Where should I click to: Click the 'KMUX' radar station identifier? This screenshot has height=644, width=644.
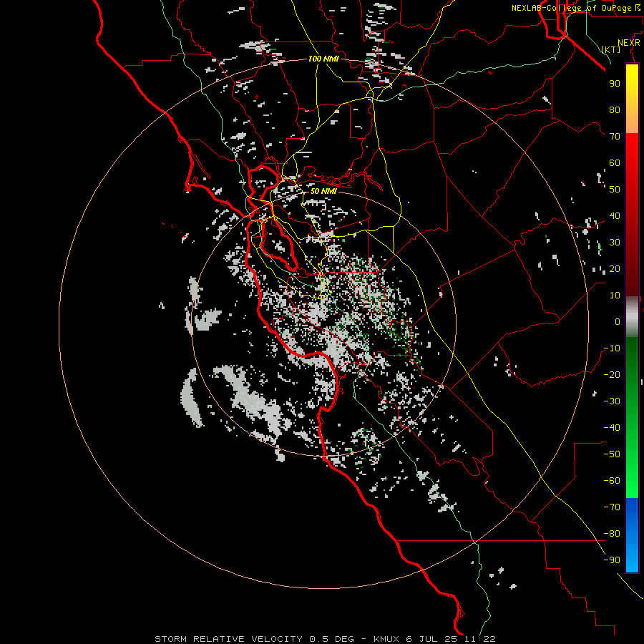(387, 639)
